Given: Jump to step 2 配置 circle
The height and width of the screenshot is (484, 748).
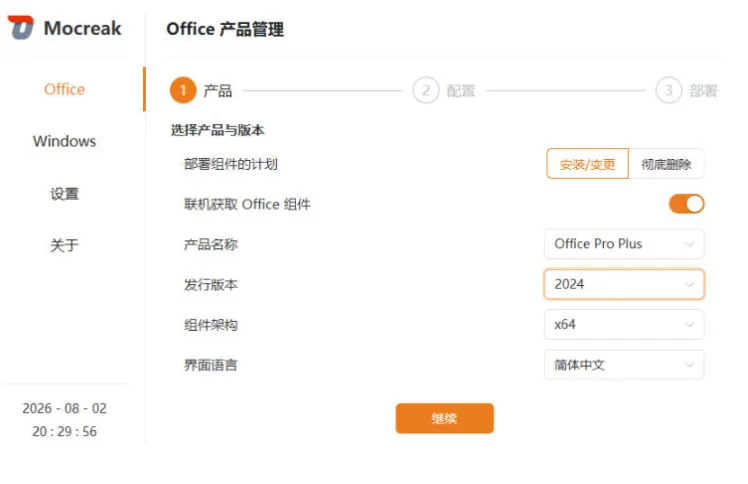Looking at the screenshot, I should click(x=426, y=90).
